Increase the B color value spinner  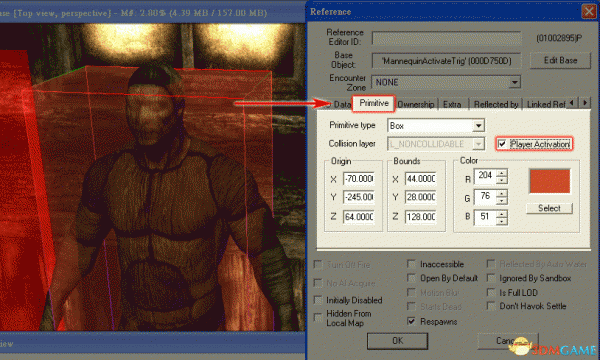501,214
